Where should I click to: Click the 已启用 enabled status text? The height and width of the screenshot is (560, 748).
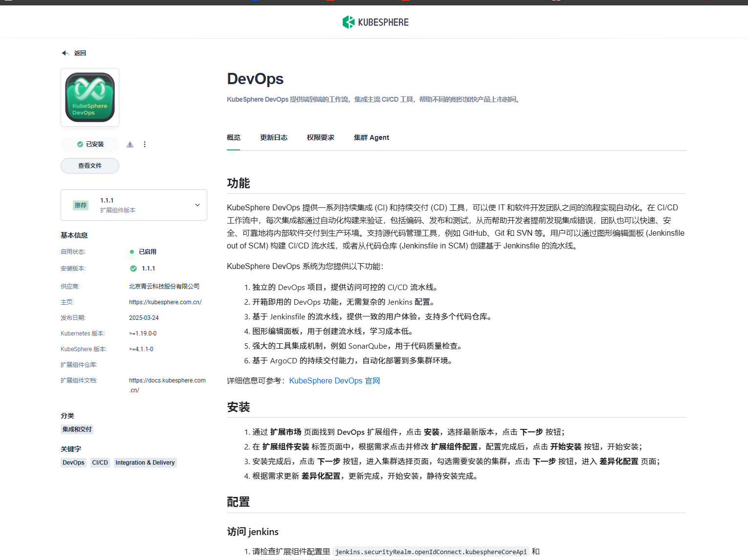(x=148, y=252)
